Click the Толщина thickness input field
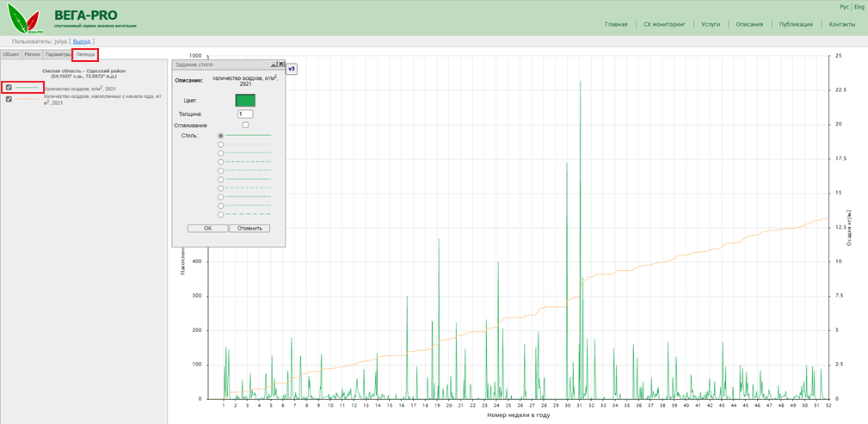The image size is (868, 424). click(x=245, y=114)
